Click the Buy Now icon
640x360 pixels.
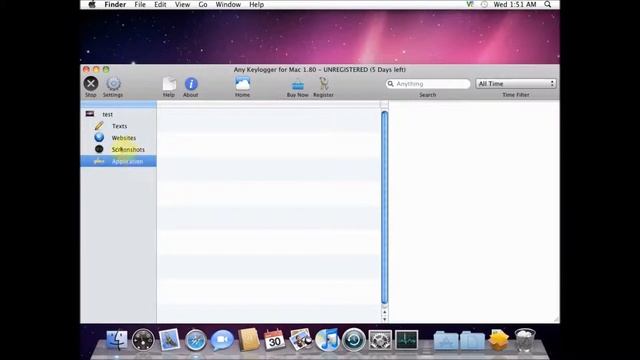tap(298, 85)
